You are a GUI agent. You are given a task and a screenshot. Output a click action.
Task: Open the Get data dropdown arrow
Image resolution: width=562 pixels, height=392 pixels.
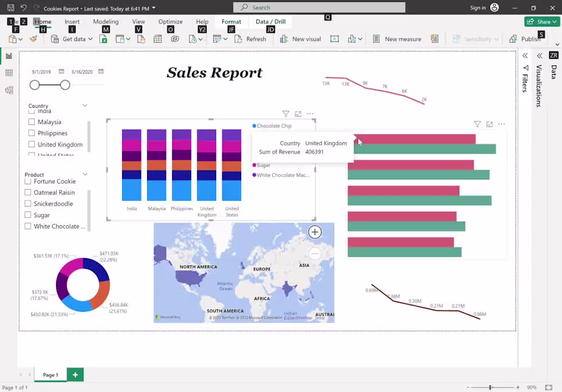[x=90, y=39]
